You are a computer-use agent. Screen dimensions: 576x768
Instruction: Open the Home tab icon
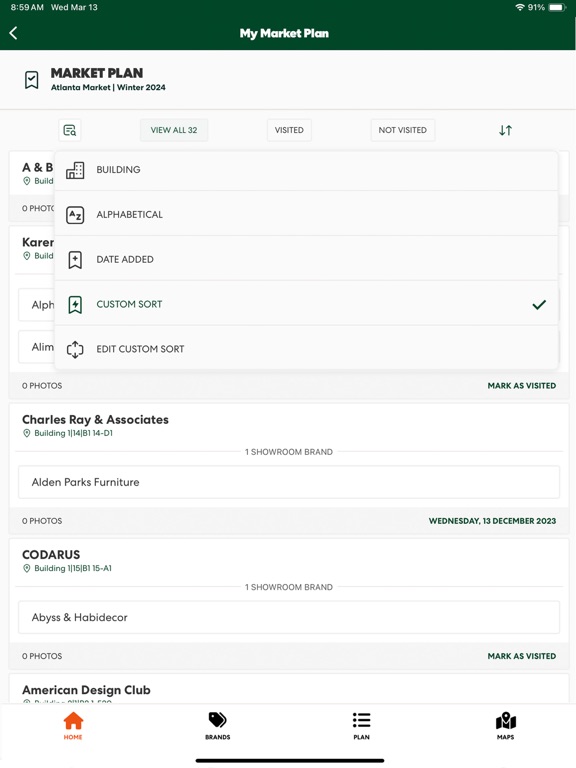(x=73, y=720)
